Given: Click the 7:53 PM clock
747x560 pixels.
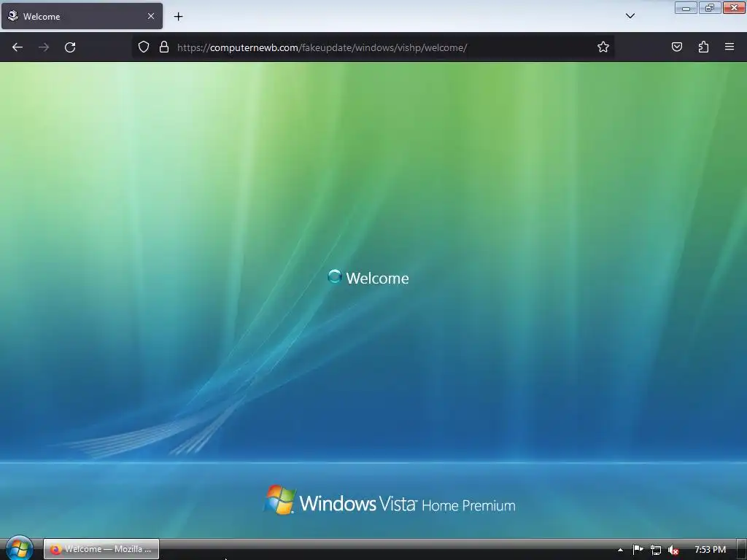Looking at the screenshot, I should tap(710, 550).
